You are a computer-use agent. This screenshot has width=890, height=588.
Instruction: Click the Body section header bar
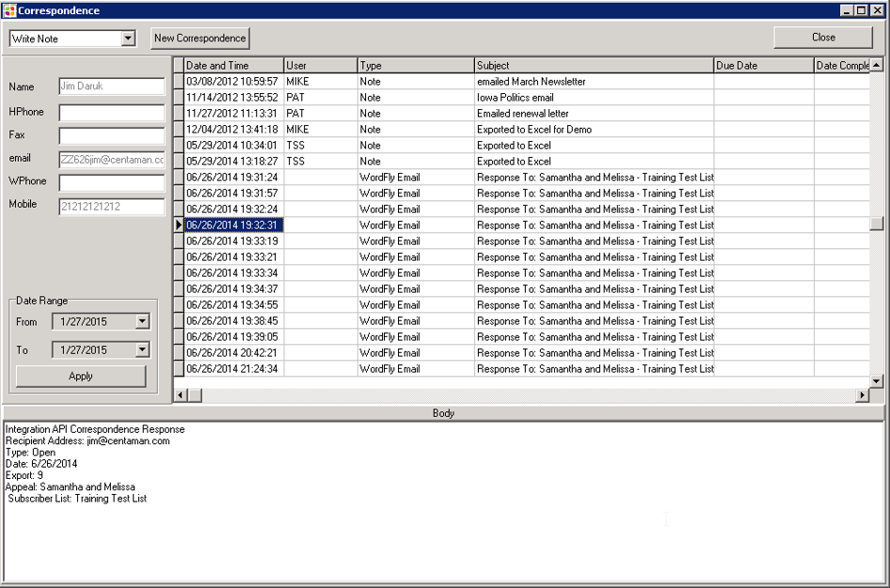coord(443,413)
